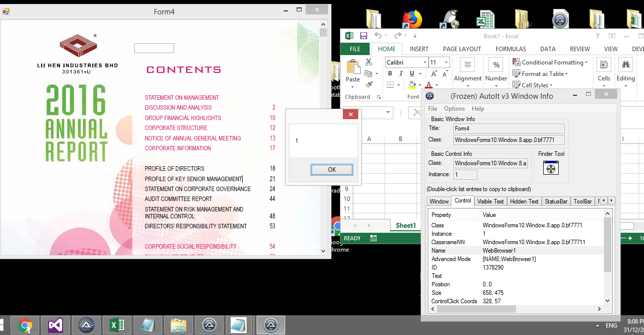Viewport: 644px width, 335px height.
Task: Click the Save icon in Excel's quick access toolbar
Action: tap(364, 36)
